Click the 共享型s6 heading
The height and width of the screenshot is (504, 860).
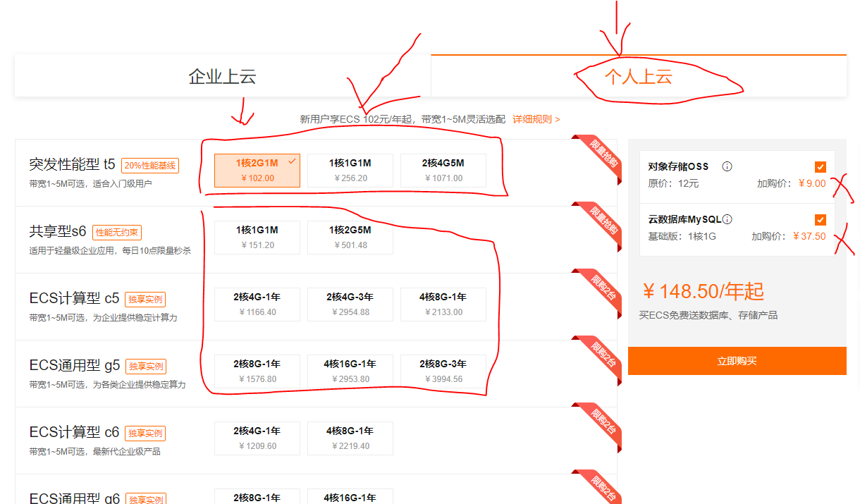click(x=58, y=231)
